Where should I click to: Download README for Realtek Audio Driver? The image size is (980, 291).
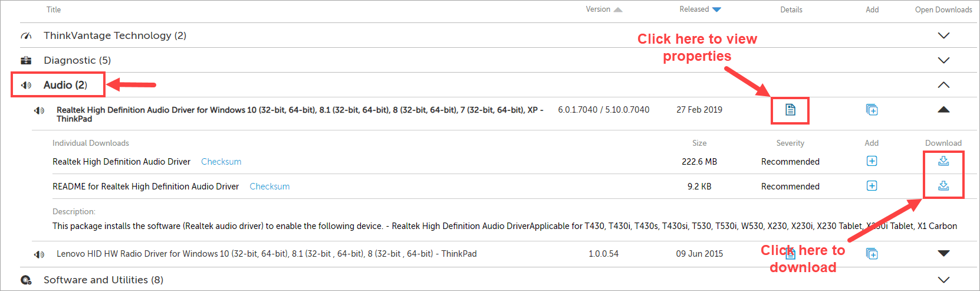coord(943,186)
